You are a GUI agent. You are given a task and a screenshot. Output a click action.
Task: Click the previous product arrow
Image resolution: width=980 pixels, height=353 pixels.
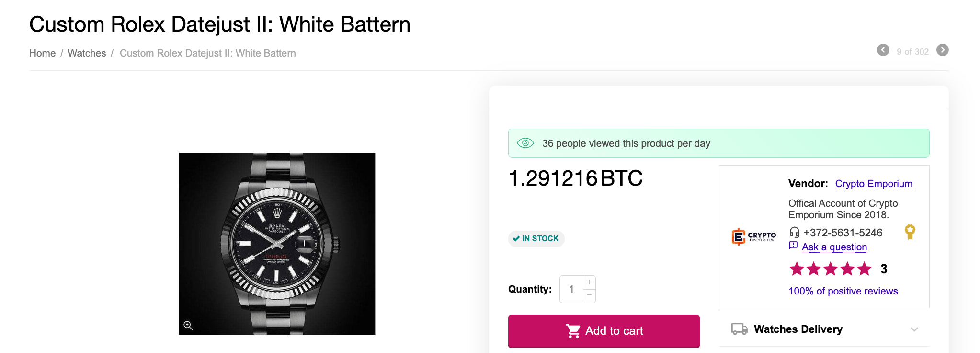coord(884,50)
